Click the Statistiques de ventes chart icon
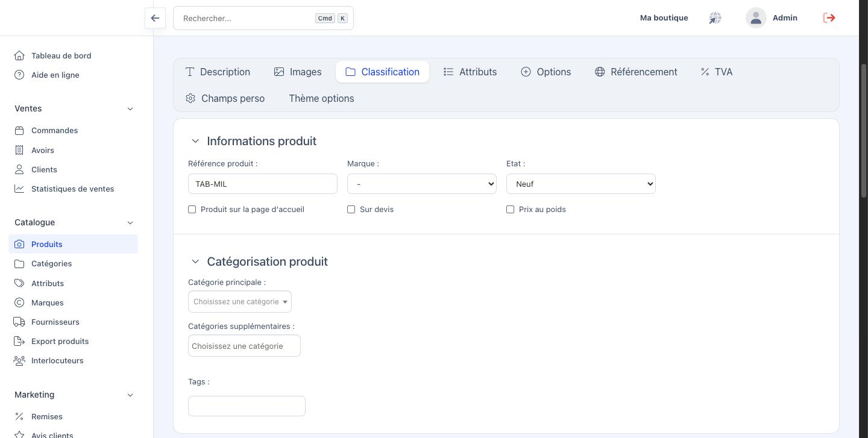Image resolution: width=868 pixels, height=438 pixels. (19, 189)
